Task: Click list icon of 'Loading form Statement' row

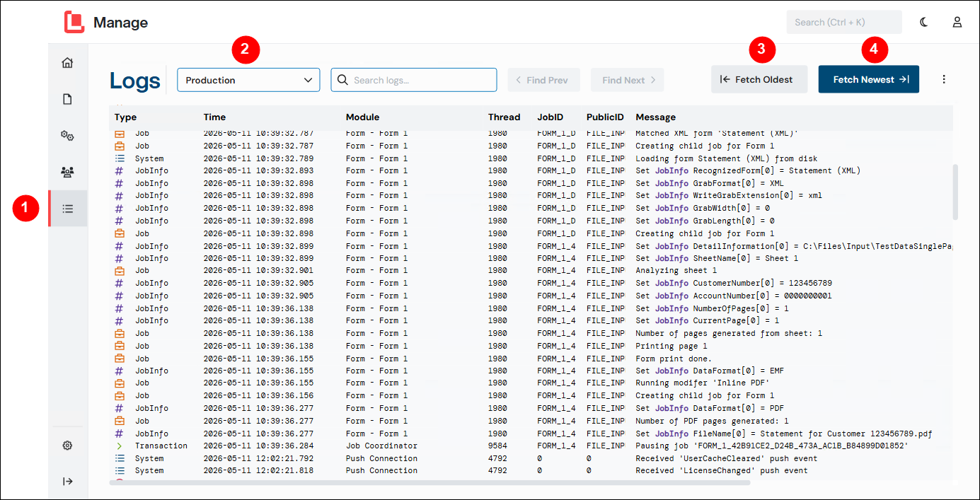Action: [120, 158]
